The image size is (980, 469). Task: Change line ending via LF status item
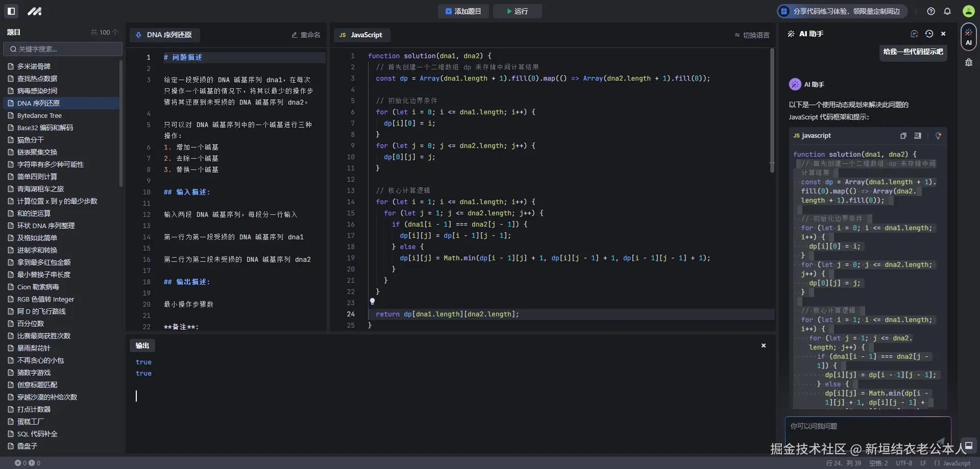click(923, 463)
